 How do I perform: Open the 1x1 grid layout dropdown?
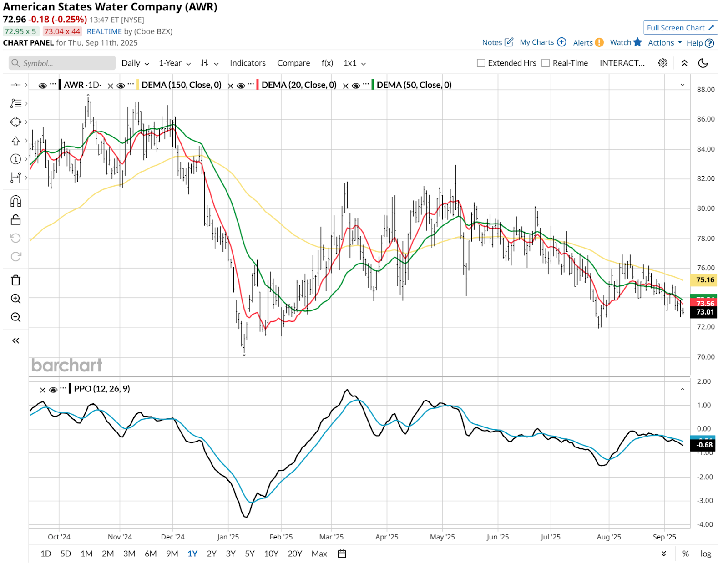click(x=354, y=63)
